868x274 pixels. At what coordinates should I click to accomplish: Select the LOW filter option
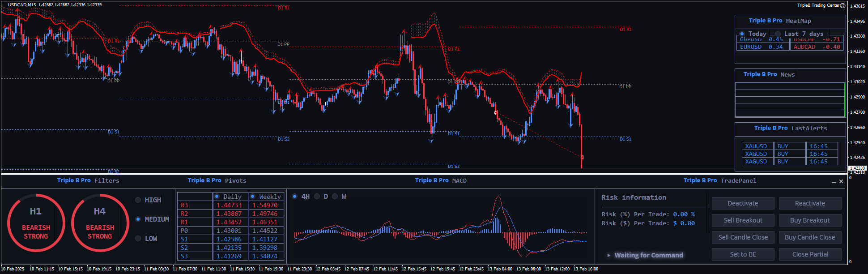pyautogui.click(x=138, y=239)
